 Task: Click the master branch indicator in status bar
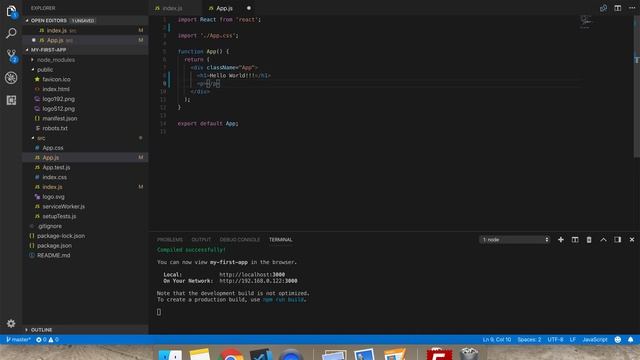click(x=18, y=340)
